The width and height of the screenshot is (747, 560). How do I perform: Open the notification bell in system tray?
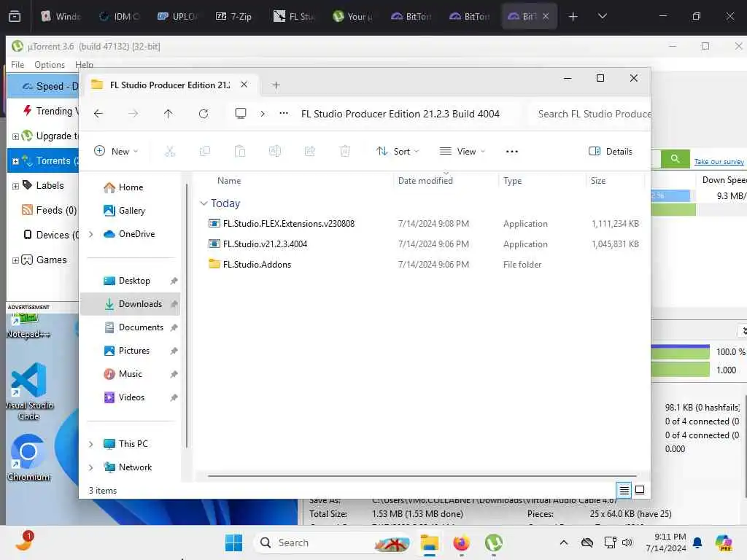coord(697,542)
